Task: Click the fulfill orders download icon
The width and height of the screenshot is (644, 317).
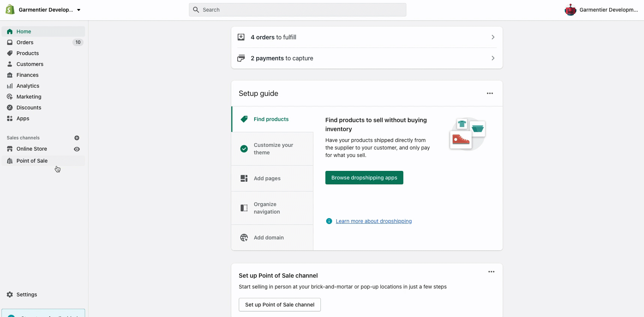Action: click(241, 37)
